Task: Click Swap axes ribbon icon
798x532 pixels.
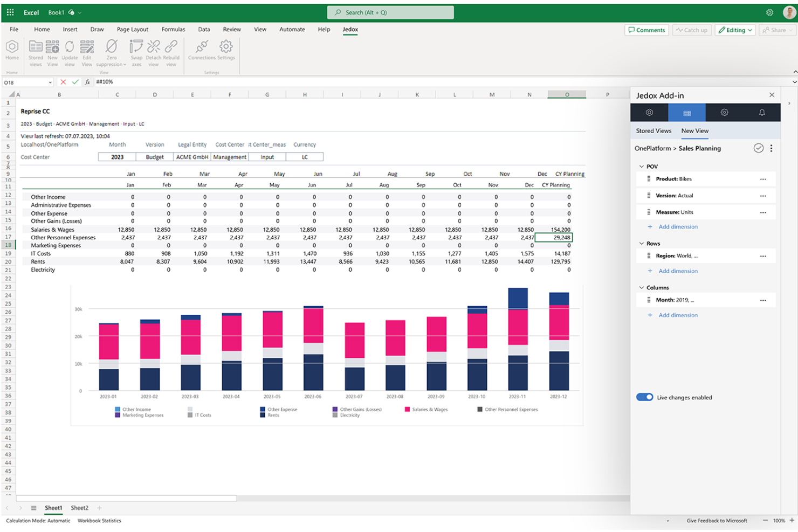Action: (x=136, y=53)
